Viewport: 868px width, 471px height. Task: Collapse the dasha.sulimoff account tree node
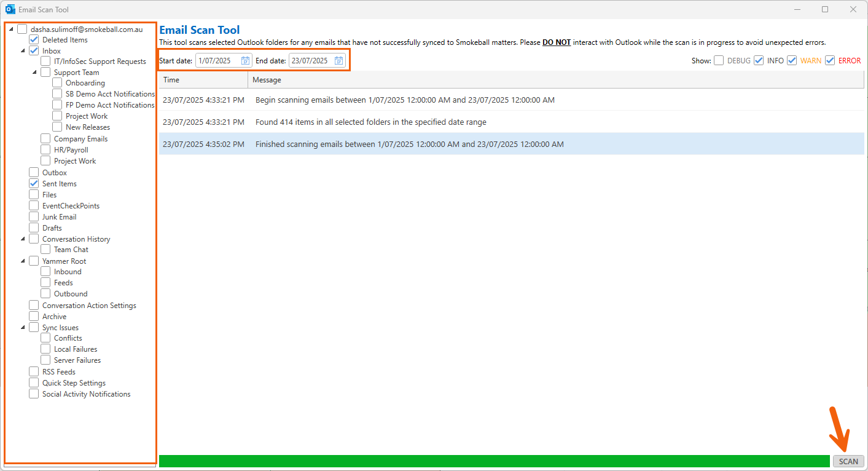tap(12, 29)
